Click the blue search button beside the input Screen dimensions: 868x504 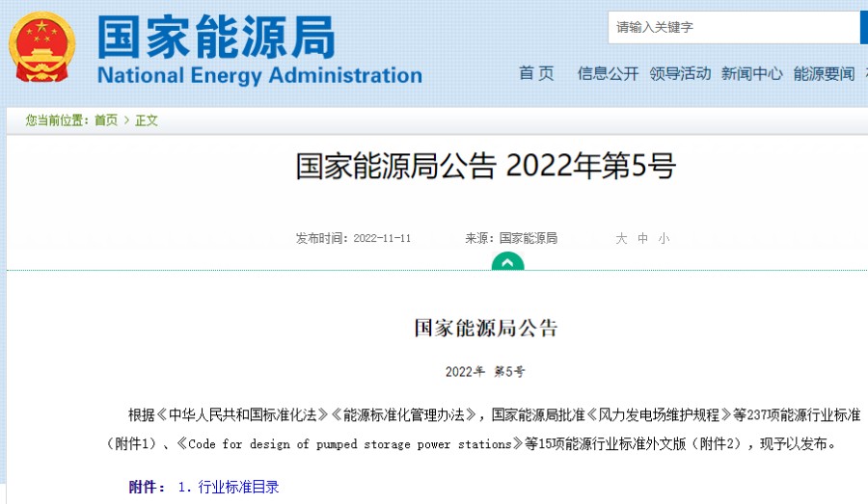click(863, 27)
